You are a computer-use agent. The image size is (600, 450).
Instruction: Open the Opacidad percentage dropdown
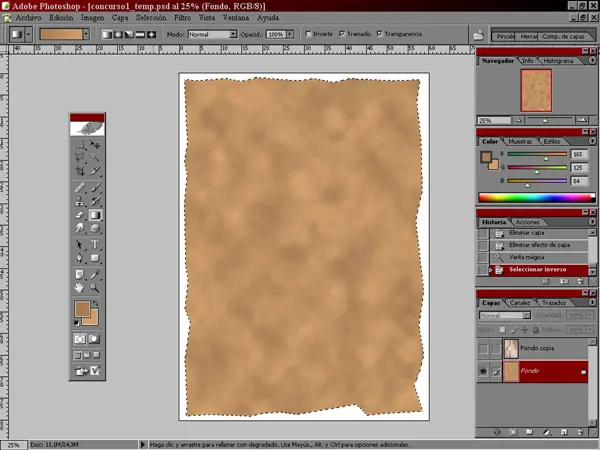pos(292,33)
